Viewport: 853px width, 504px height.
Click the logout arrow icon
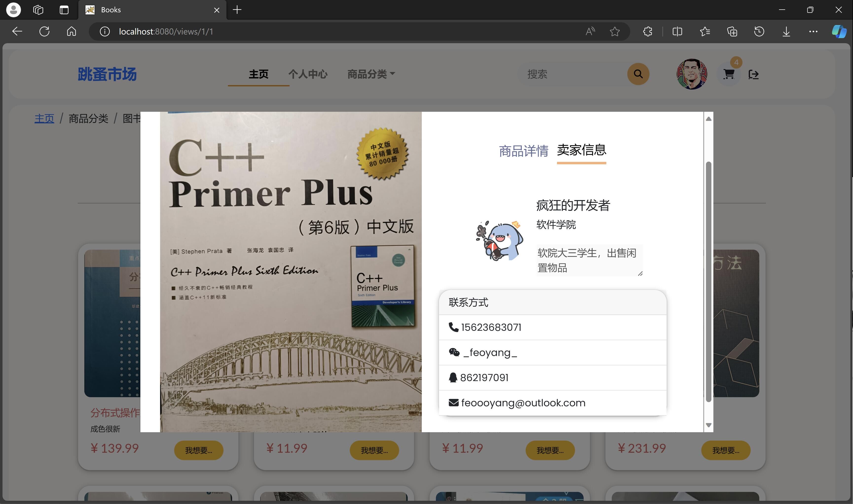coord(754,74)
